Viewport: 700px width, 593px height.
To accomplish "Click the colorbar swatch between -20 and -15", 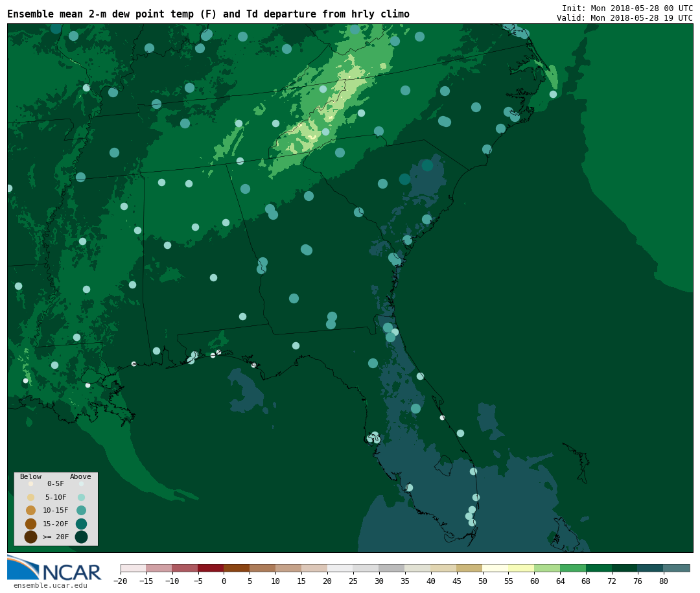I will coord(133,568).
